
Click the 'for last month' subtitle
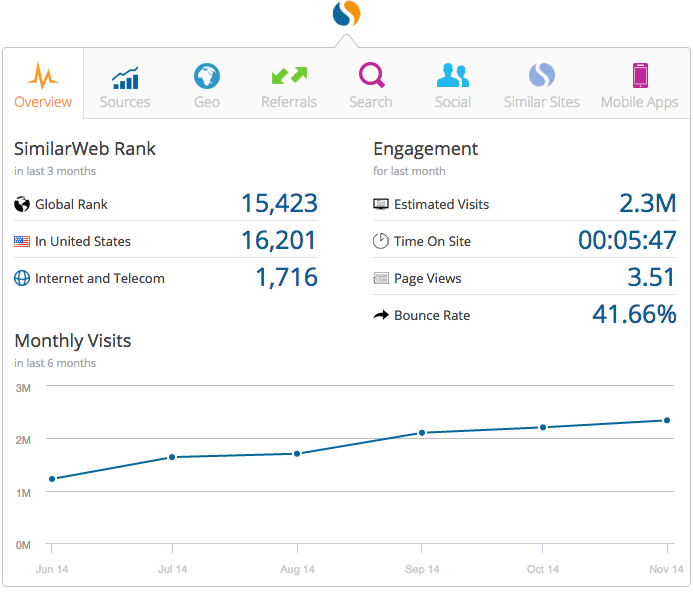[409, 171]
